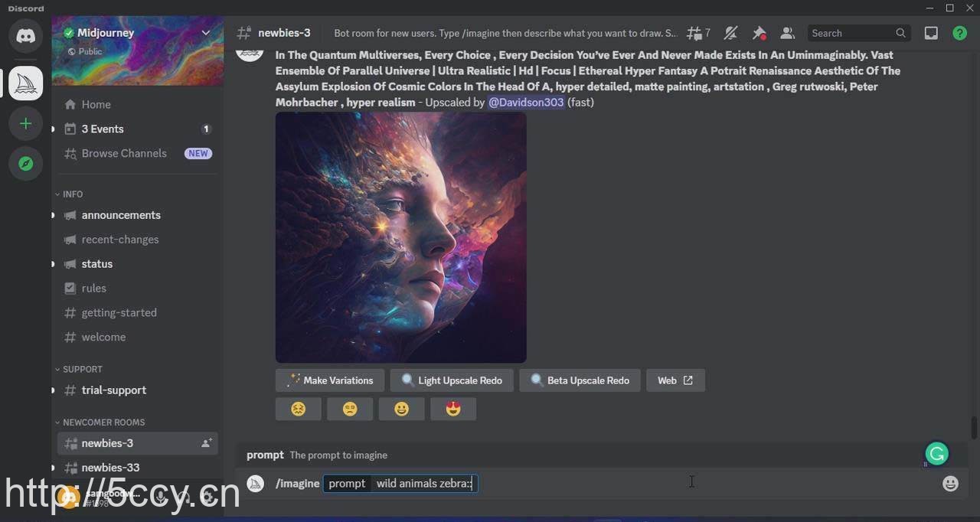
Task: Open Explore Public Servers compass icon
Action: [25, 164]
